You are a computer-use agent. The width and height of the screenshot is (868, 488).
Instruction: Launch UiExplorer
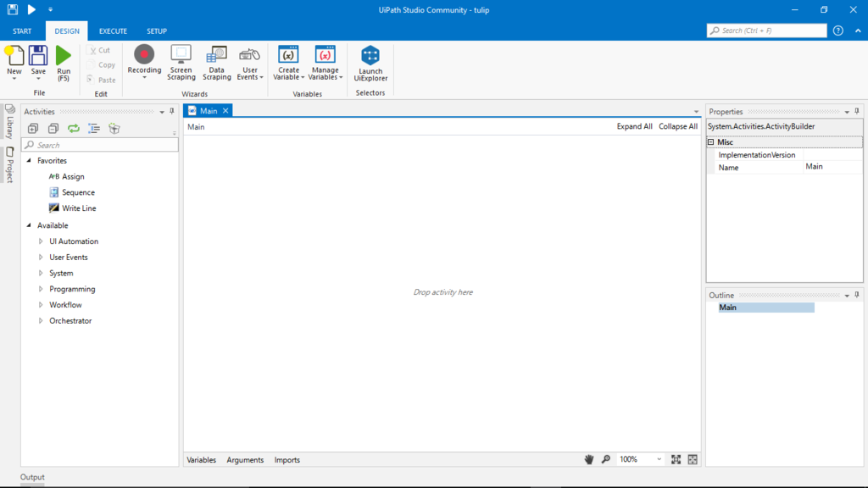(370, 64)
